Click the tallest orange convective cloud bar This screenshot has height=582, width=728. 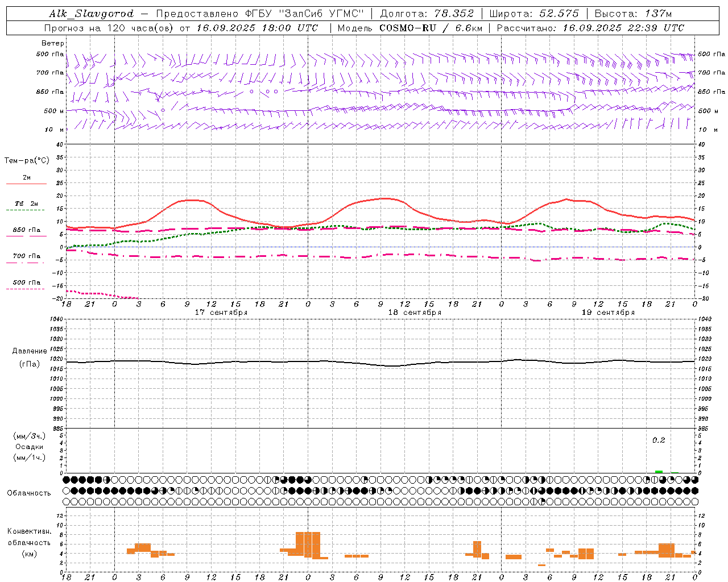308,545
